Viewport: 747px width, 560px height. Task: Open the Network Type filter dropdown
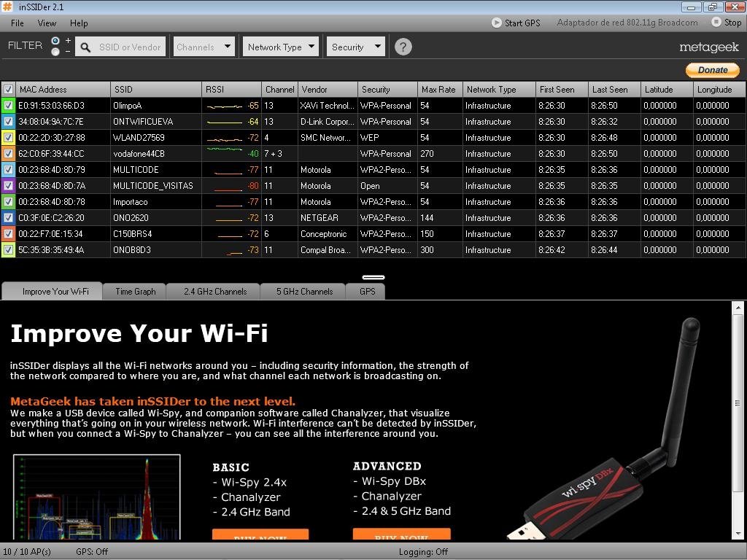[x=281, y=47]
